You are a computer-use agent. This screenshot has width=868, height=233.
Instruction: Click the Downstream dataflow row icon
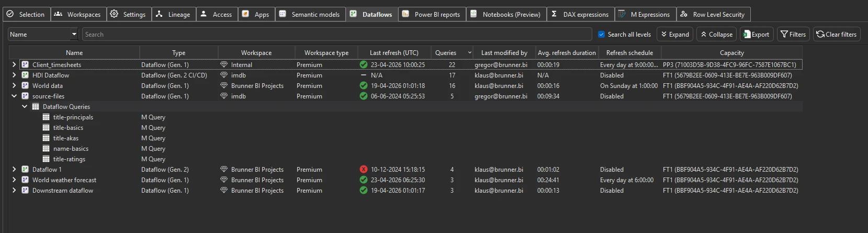[25, 191]
